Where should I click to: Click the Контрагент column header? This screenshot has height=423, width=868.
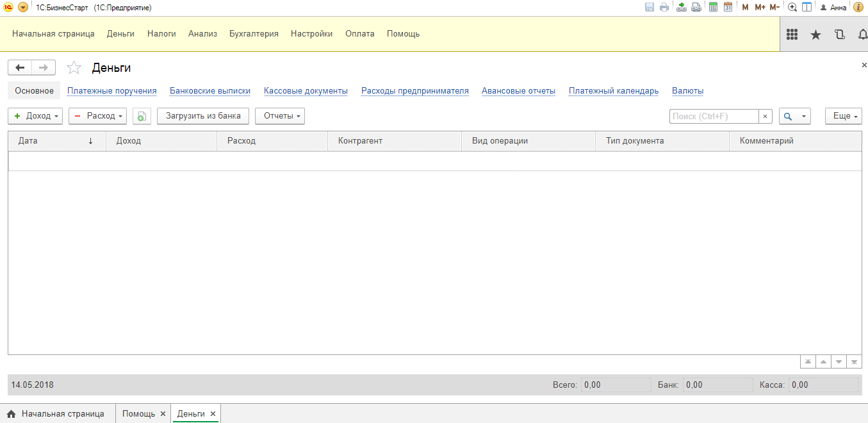tap(395, 141)
